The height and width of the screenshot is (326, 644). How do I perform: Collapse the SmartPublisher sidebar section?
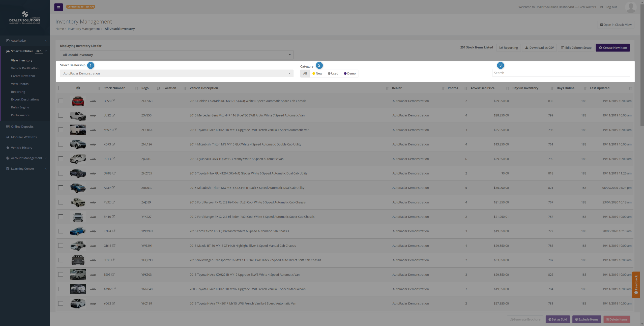tap(25, 51)
